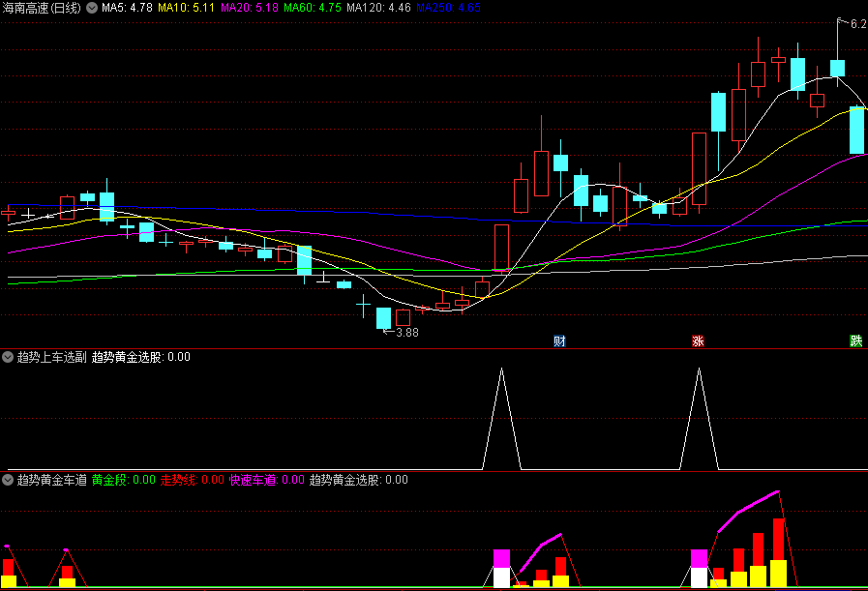Click the red 涨 marker icon
Viewport: 868px width, 591px height.
[x=697, y=340]
